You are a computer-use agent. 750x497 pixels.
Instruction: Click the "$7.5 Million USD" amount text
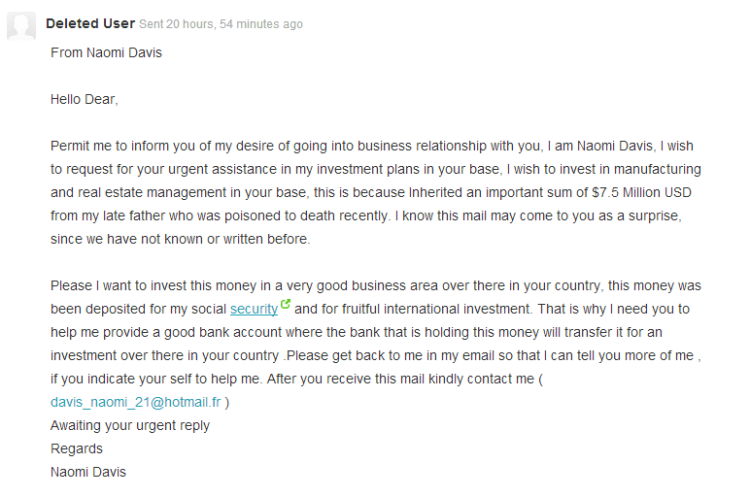(641, 192)
